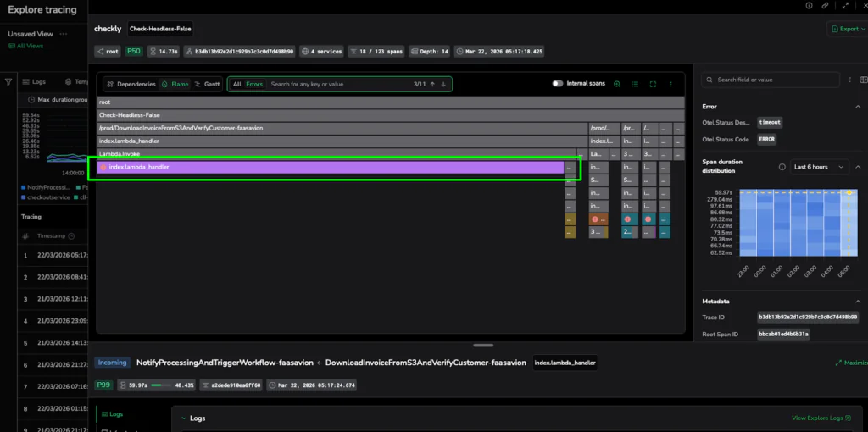868x432 pixels.
Task: Collapse the Error section chevron
Action: (x=859, y=106)
